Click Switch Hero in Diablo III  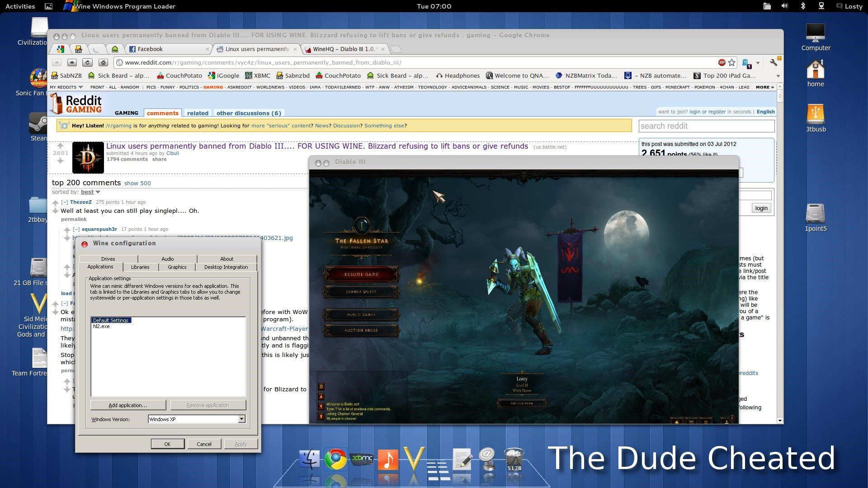(522, 403)
